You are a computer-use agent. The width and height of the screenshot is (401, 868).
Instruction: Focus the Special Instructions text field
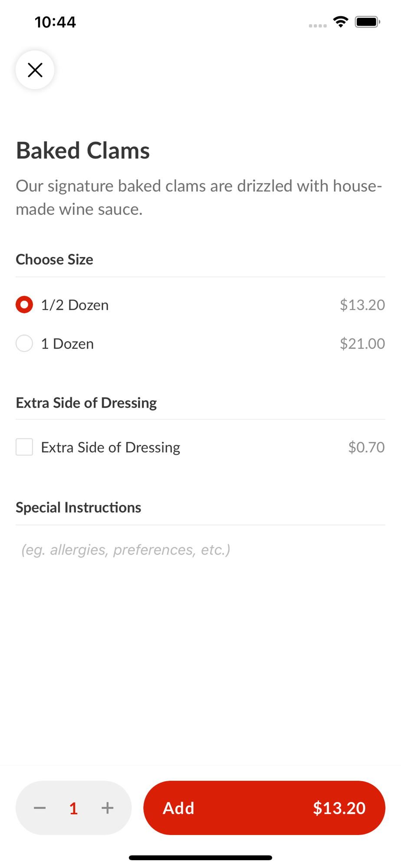click(200, 550)
